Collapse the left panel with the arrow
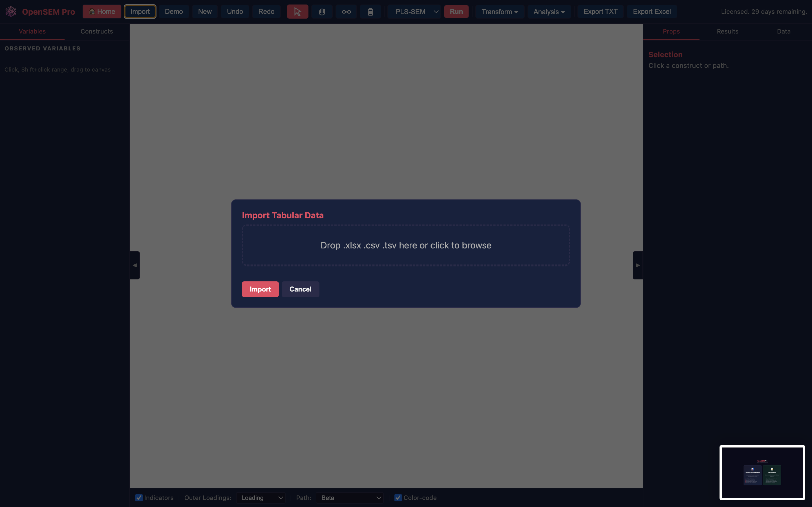 click(x=134, y=265)
